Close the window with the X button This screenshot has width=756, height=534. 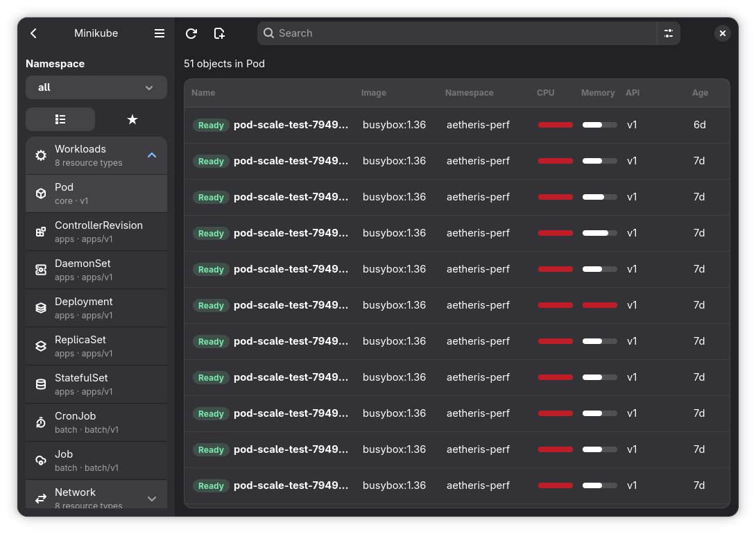point(722,33)
